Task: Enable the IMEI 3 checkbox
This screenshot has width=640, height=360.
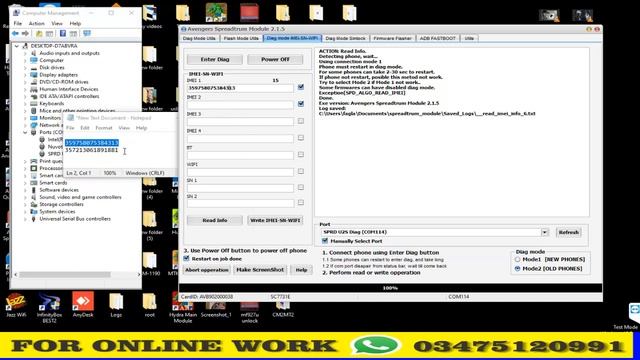Action: [x=301, y=121]
